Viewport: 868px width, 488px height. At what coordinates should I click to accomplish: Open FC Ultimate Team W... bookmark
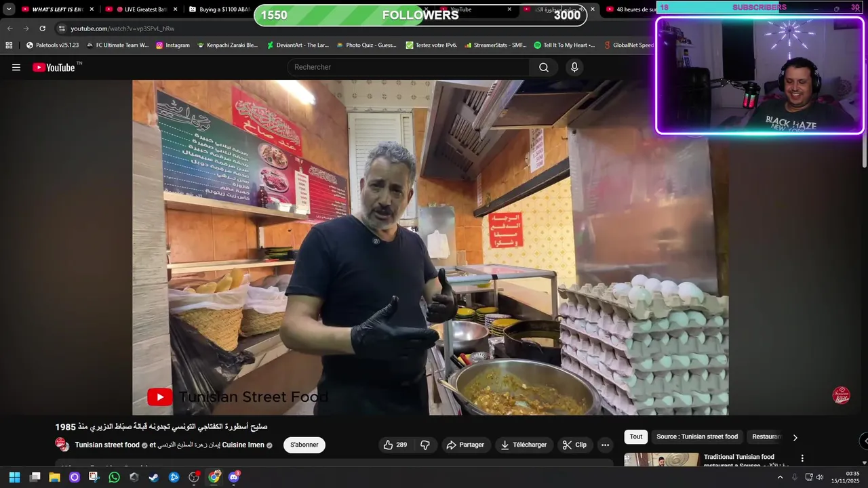(117, 45)
